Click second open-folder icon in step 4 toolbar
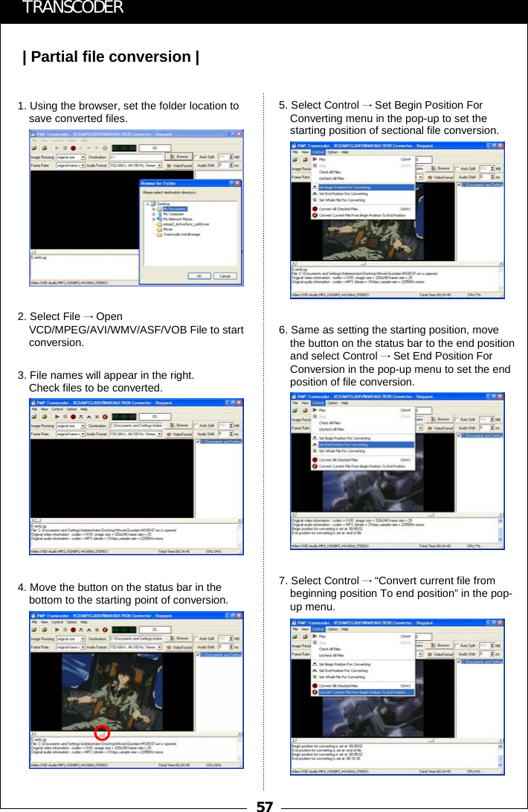This screenshot has width=528, height=812. [x=45, y=630]
